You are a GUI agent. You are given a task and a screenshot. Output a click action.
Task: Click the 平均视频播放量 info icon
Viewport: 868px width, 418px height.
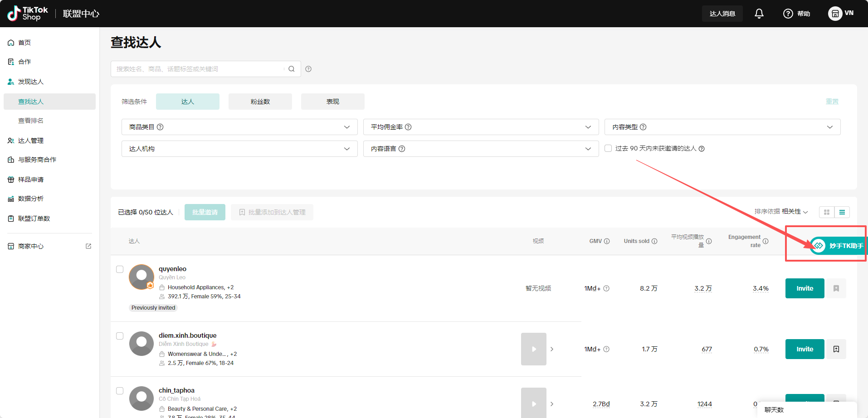point(709,241)
